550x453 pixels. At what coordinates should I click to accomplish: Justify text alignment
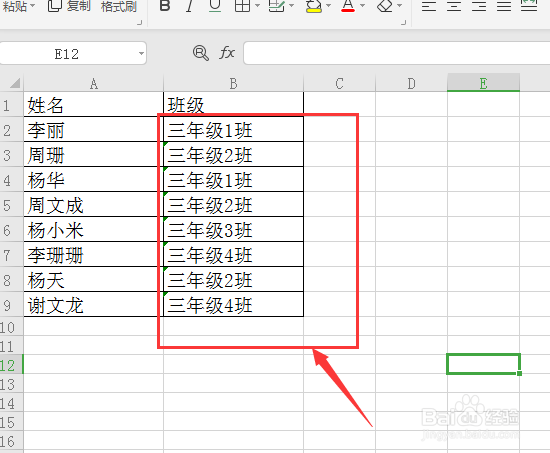click(504, 6)
